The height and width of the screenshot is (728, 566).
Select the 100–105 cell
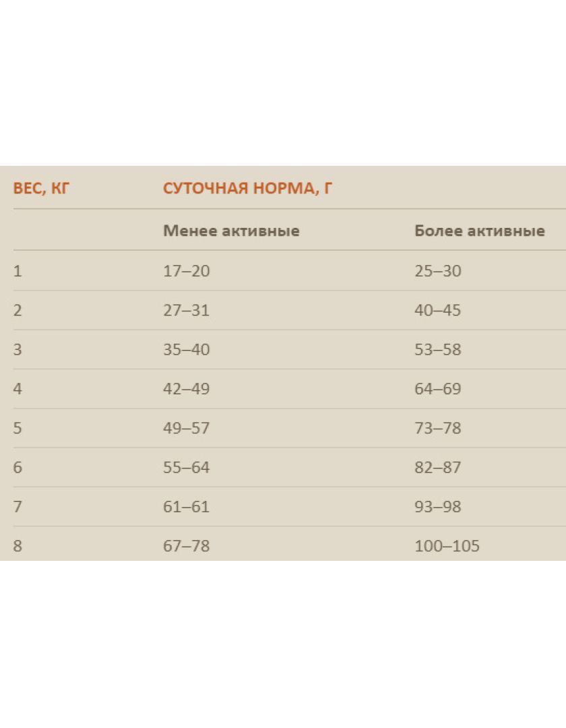447,545
